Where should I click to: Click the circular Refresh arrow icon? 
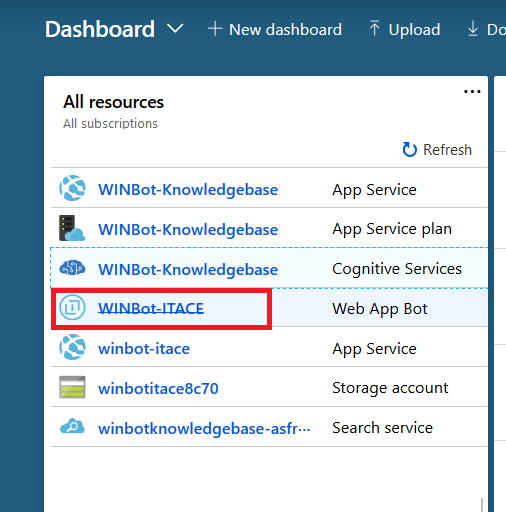410,150
